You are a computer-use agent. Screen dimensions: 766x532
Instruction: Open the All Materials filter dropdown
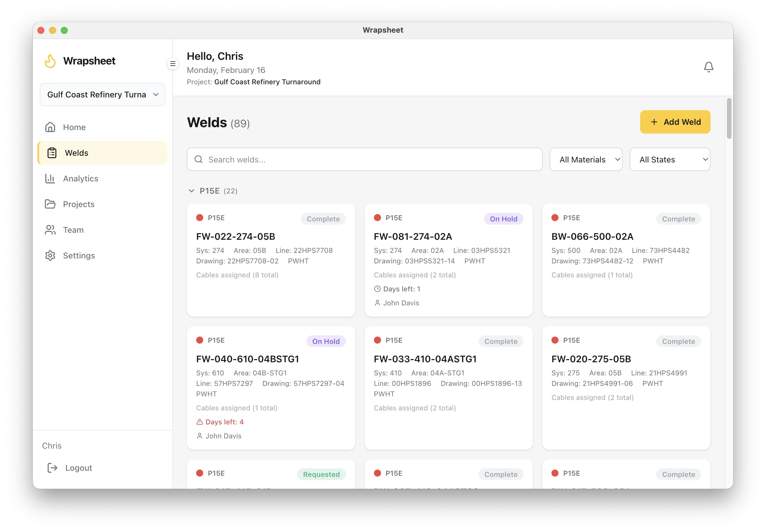tap(586, 159)
